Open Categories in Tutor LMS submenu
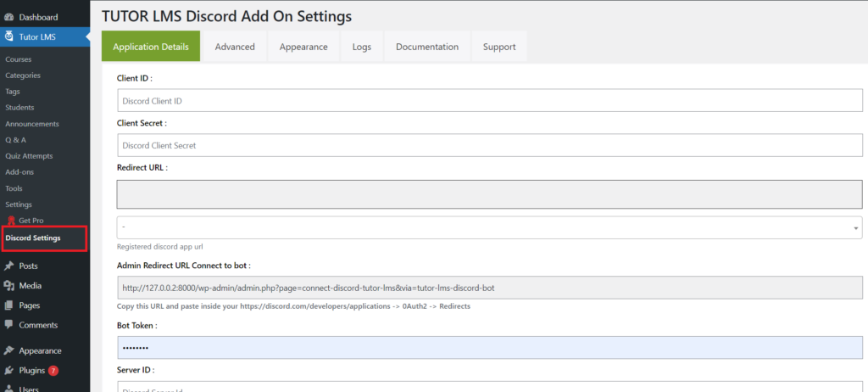868x392 pixels. [x=23, y=76]
